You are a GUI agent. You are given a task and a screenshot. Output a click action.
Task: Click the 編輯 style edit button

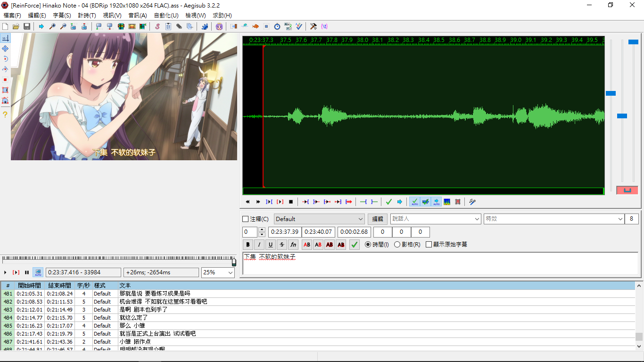[378, 219]
